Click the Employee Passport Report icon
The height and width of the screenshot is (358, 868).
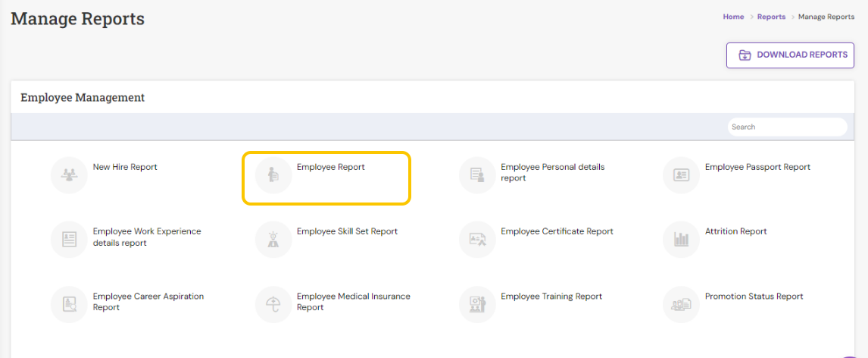pos(681,175)
